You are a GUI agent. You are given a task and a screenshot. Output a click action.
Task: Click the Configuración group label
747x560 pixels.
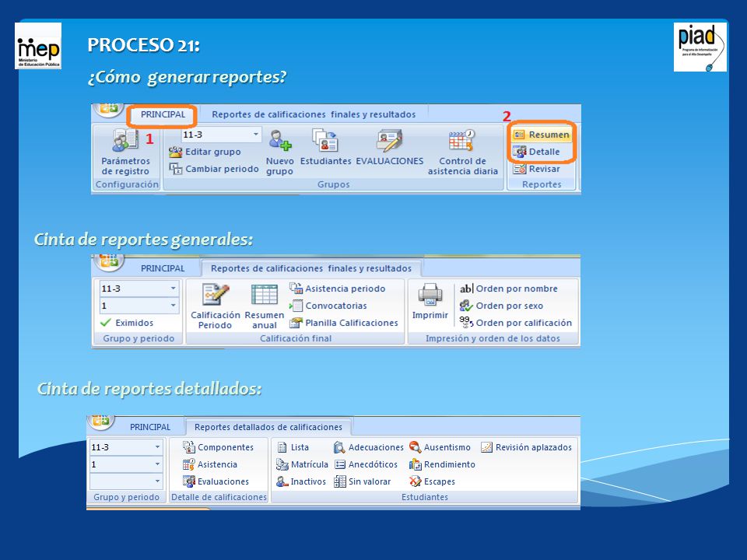pos(127,184)
